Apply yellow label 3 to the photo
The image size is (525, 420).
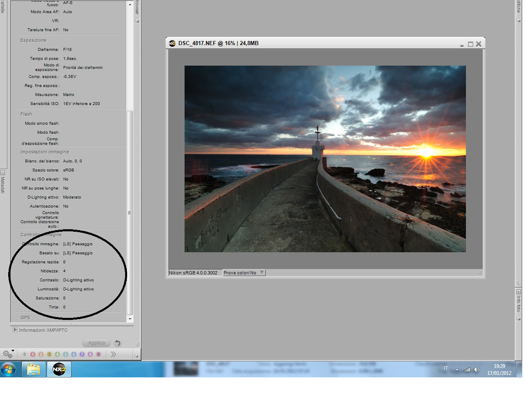(49, 354)
